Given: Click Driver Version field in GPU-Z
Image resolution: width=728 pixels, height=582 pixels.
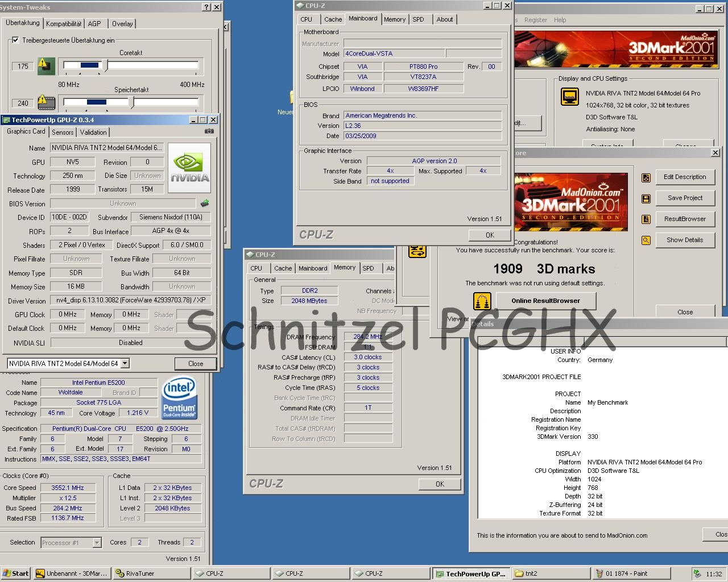Looking at the screenshot, I should point(131,301).
